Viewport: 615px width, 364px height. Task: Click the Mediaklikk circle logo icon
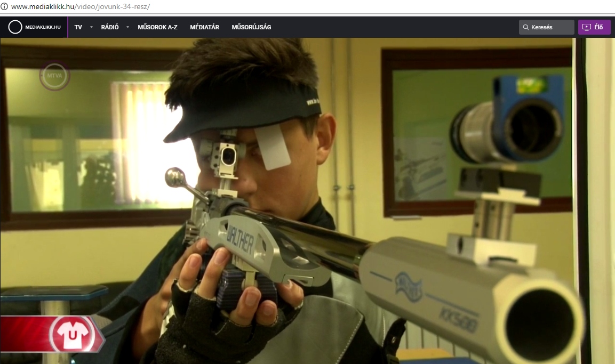pos(15,27)
